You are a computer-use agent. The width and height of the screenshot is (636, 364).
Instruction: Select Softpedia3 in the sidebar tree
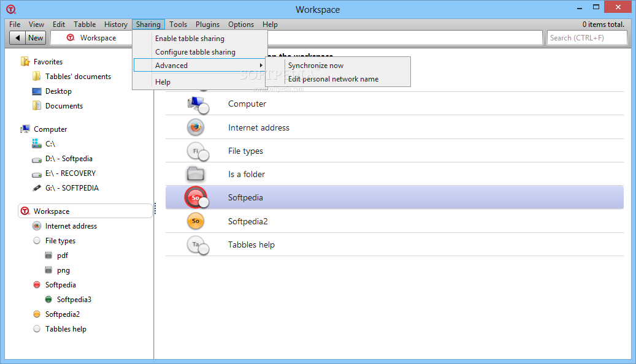click(x=74, y=300)
